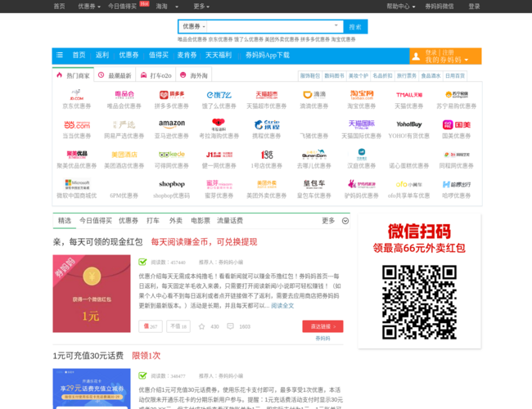Open the Gome 国美 logo
532x409 pixels.
[x=457, y=125]
